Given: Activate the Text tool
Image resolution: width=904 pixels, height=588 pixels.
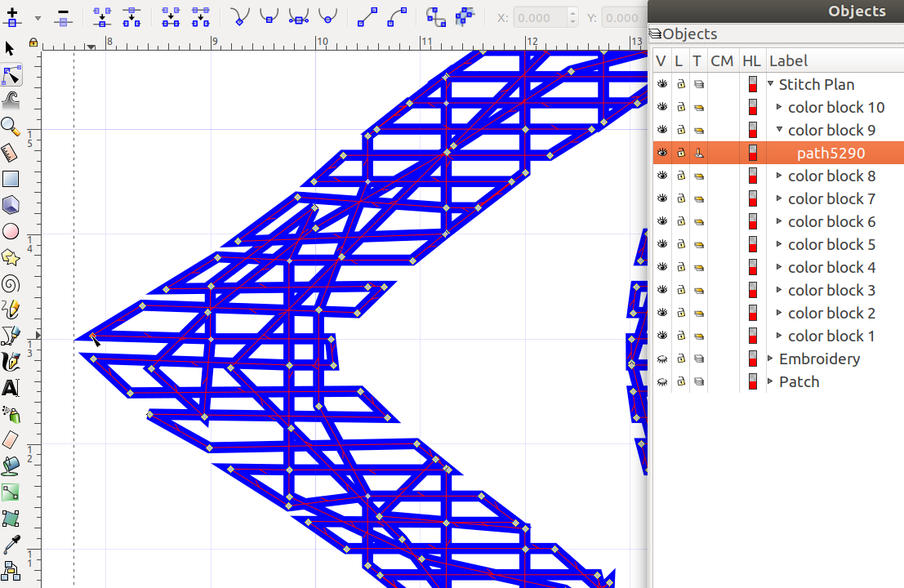Looking at the screenshot, I should [10, 388].
